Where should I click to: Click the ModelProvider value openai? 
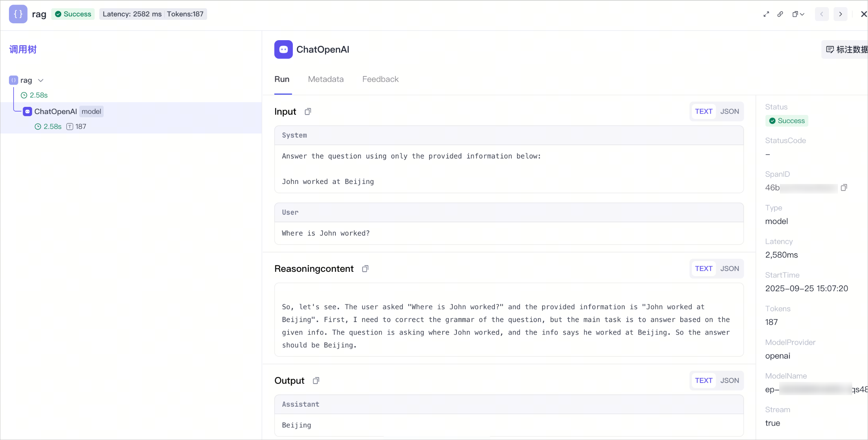tap(778, 356)
